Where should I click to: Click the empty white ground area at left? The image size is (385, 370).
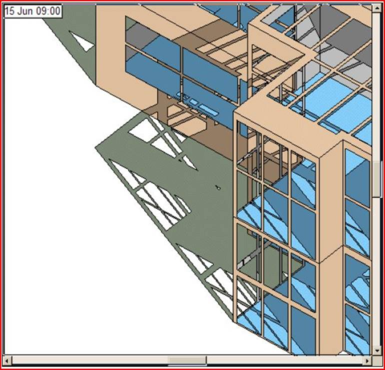(x=60, y=217)
